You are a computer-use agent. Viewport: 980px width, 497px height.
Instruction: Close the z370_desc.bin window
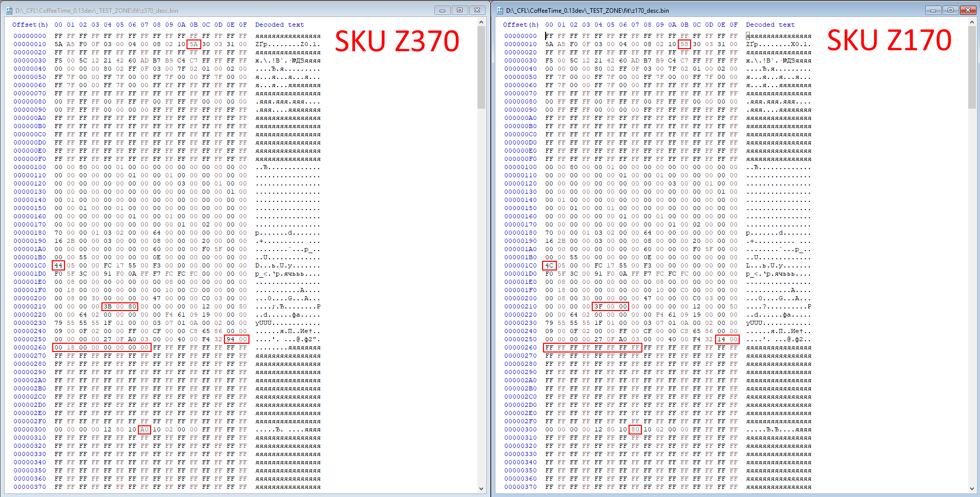coord(477,10)
